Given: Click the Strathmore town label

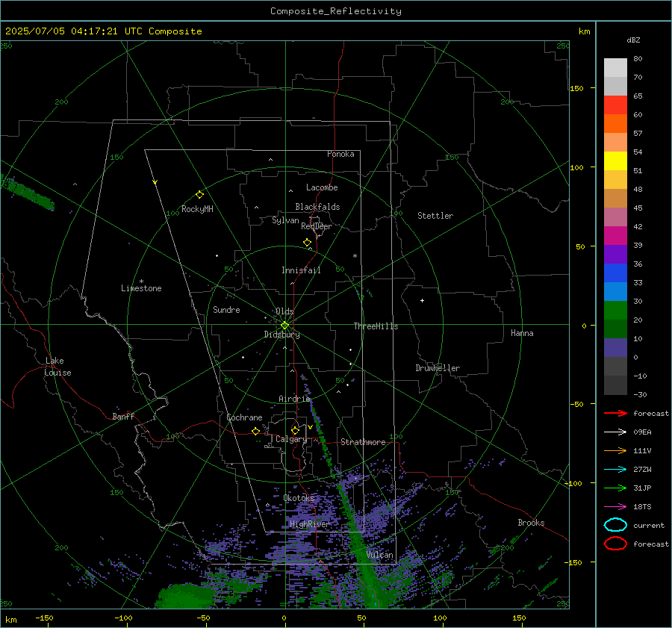Looking at the screenshot, I should click(x=363, y=442).
